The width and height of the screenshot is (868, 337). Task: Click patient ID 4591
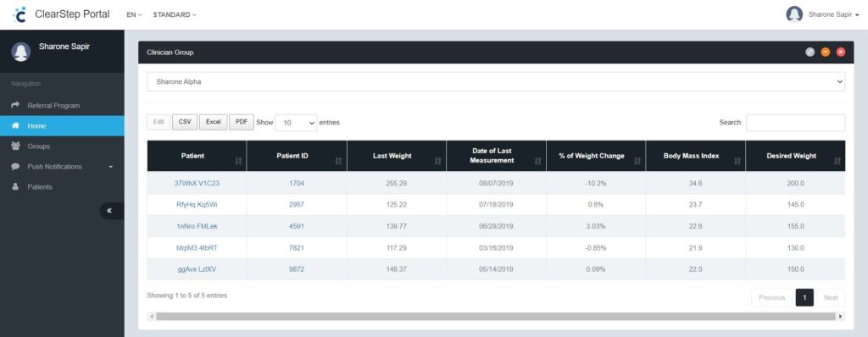pyautogui.click(x=297, y=226)
